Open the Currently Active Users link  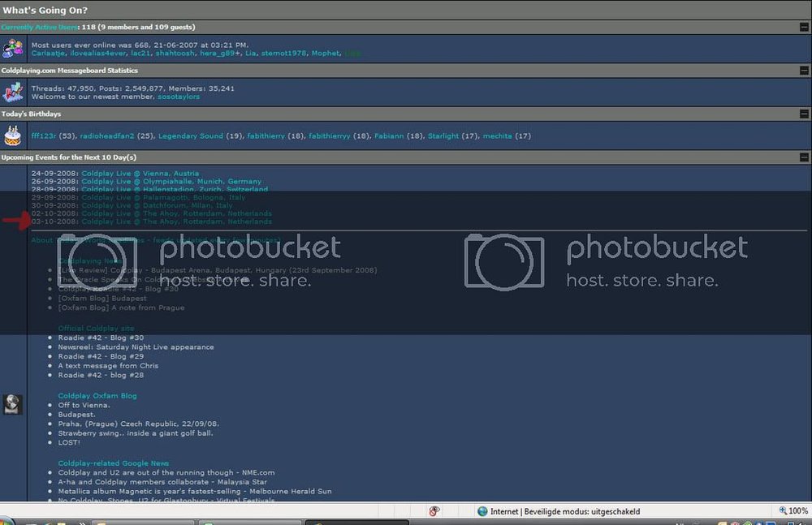point(39,27)
